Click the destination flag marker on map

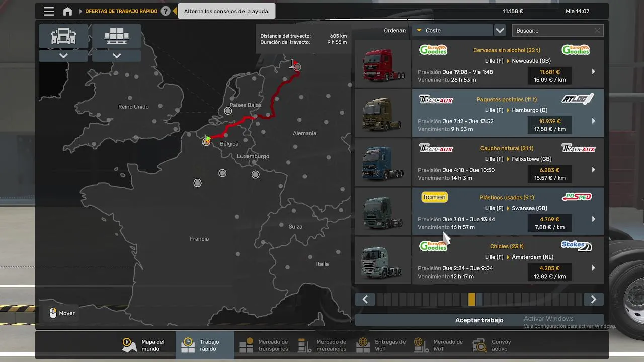tap(296, 65)
